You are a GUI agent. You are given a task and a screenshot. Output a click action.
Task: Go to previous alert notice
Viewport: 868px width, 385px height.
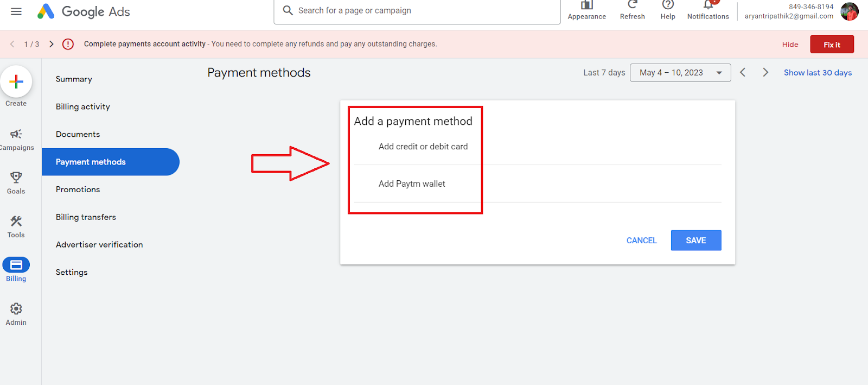pos(12,44)
